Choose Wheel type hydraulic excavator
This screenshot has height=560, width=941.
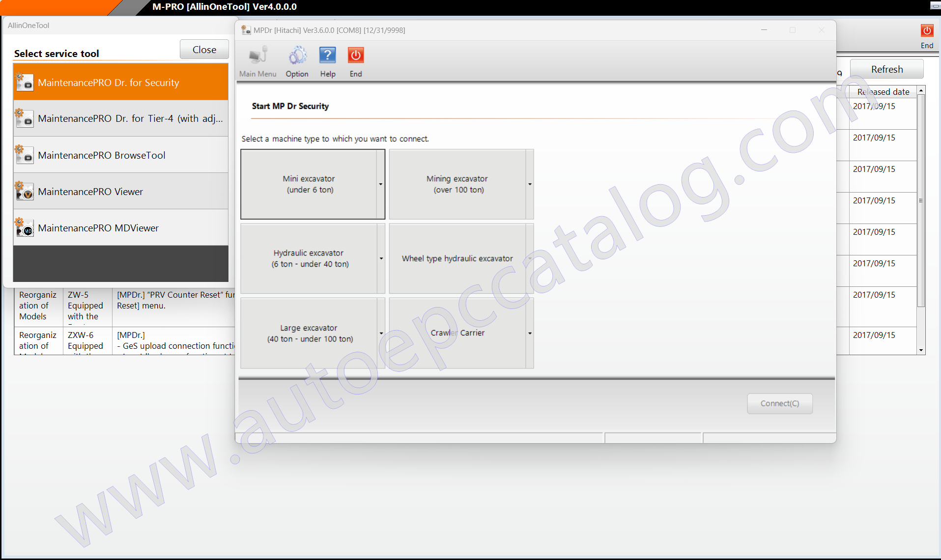[x=457, y=258]
